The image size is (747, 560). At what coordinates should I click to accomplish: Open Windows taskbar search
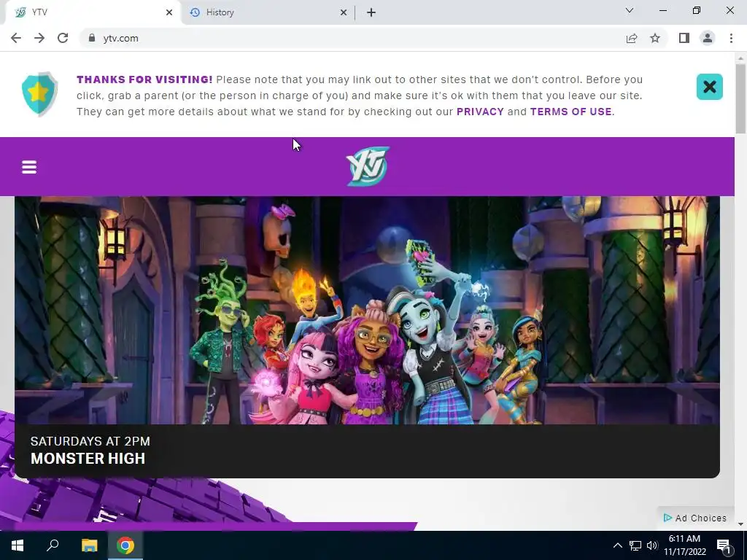pos(53,545)
